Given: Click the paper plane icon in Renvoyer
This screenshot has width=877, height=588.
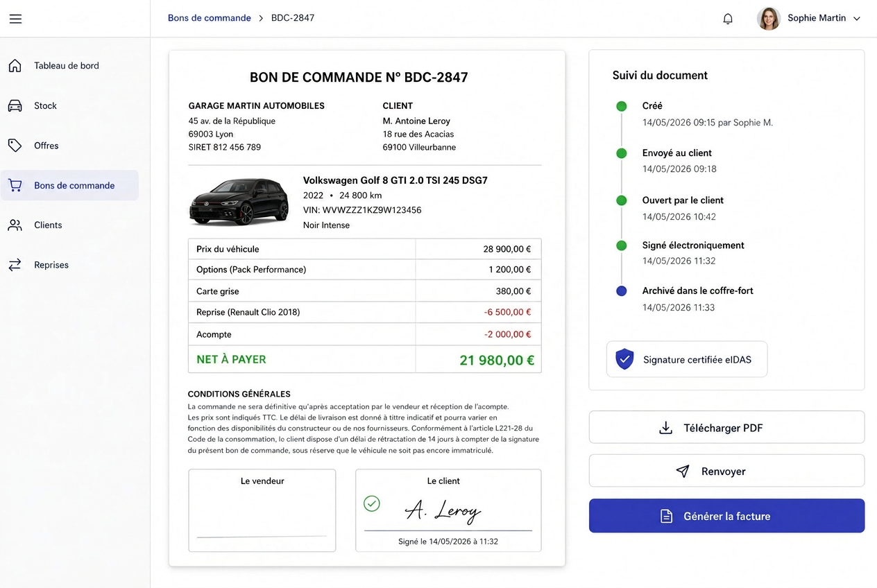Looking at the screenshot, I should point(683,472).
